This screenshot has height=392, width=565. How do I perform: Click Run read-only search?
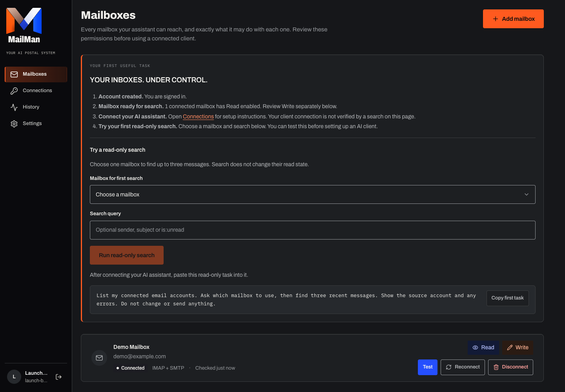[x=127, y=255]
